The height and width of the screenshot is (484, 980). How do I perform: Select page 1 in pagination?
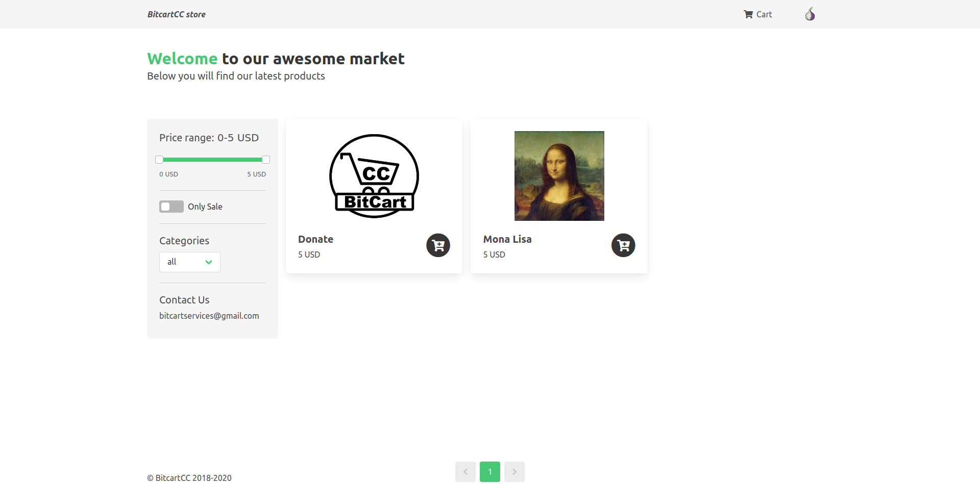click(x=490, y=472)
